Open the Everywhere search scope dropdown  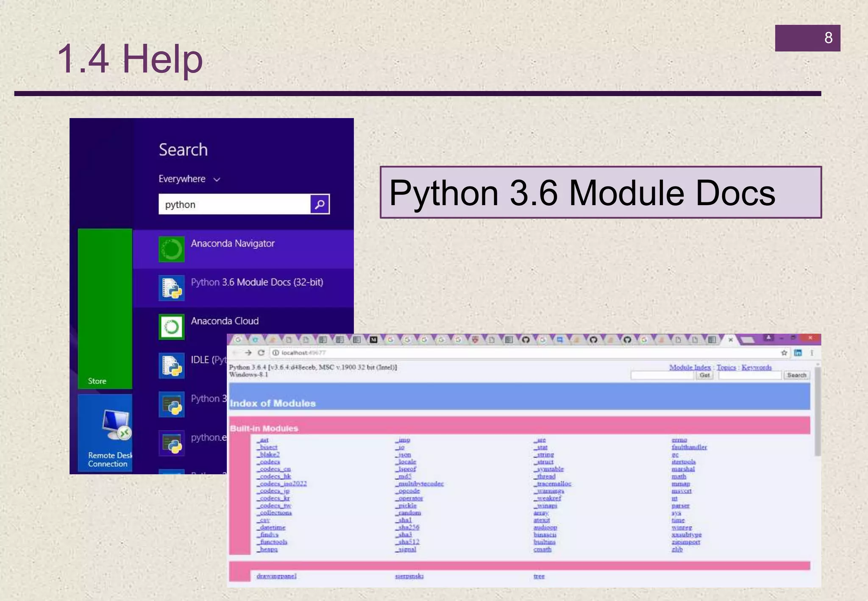point(189,179)
